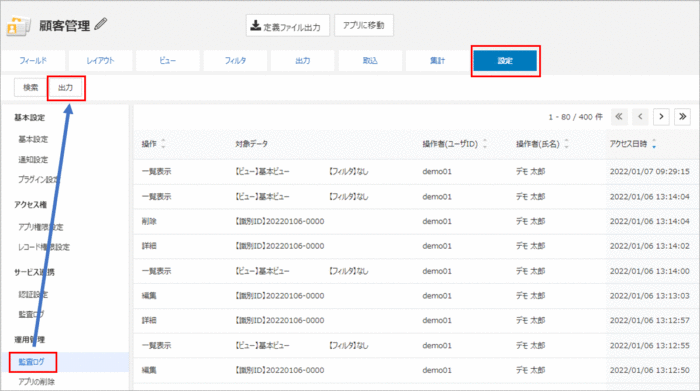Go to the previous page of results
The image size is (700, 391).
click(640, 117)
